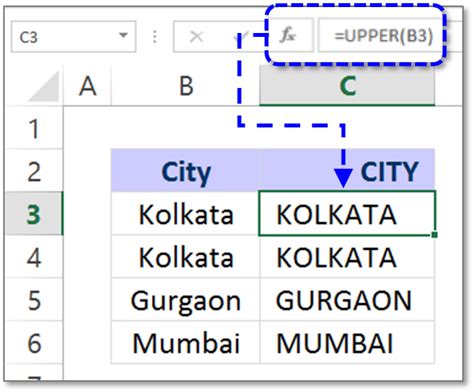This screenshot has height=392, width=474.
Task: Click the Name Box showing C3
Action: (73, 37)
